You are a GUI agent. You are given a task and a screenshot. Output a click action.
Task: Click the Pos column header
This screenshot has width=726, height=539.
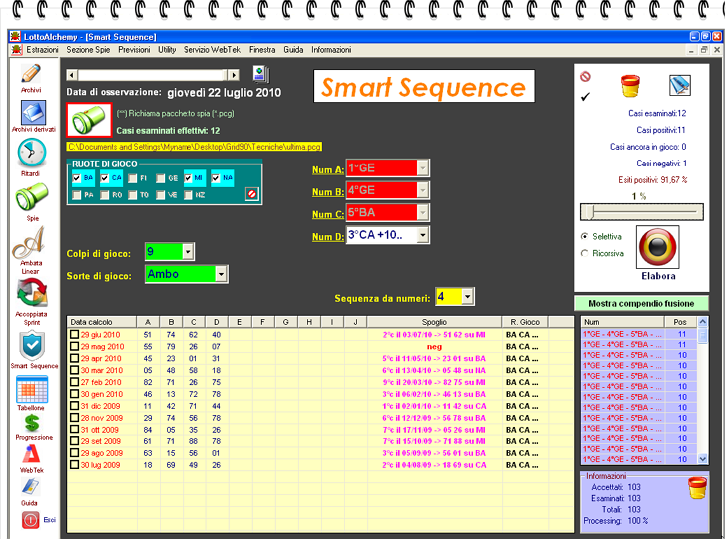(680, 322)
